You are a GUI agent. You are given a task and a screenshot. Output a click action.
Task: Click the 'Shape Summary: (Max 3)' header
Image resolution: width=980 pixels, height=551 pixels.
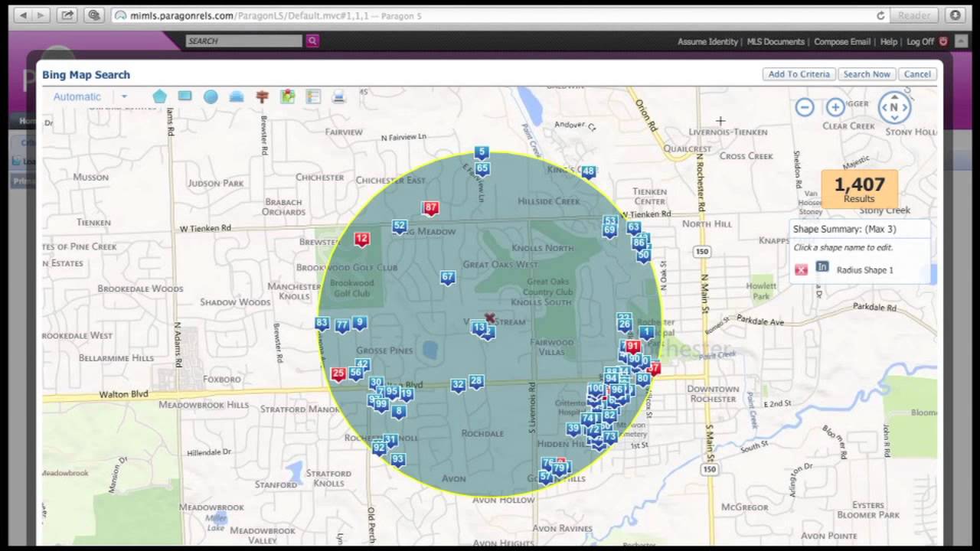(x=844, y=229)
